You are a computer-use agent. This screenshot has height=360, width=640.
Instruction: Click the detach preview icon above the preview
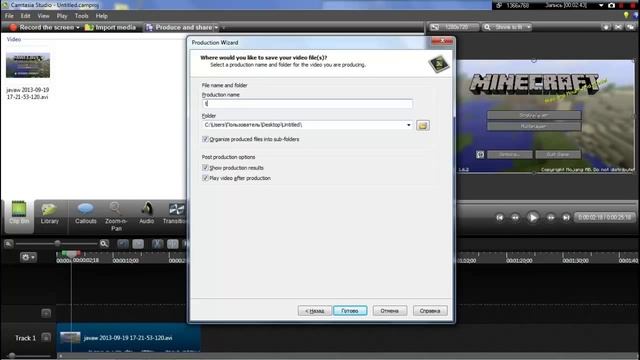pos(631,27)
